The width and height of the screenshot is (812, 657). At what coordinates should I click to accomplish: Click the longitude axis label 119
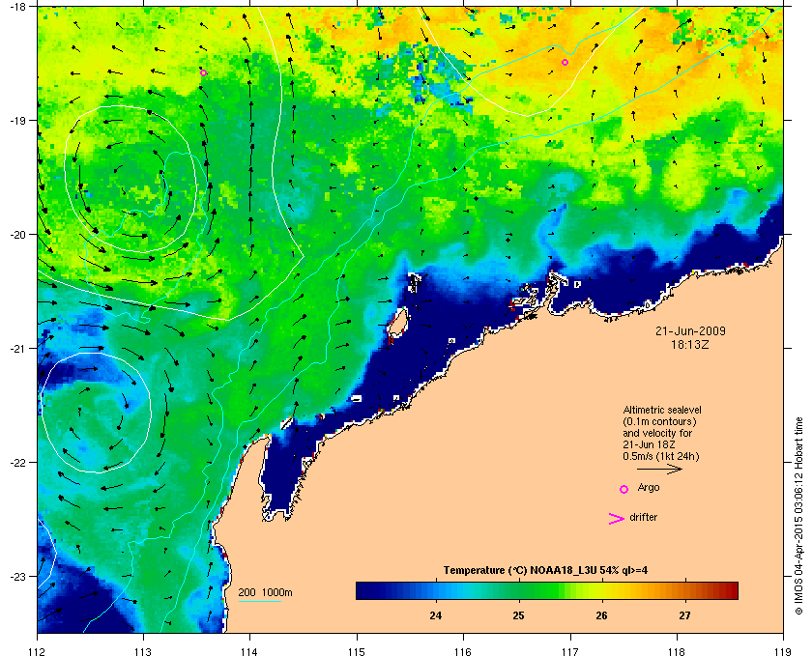783,651
